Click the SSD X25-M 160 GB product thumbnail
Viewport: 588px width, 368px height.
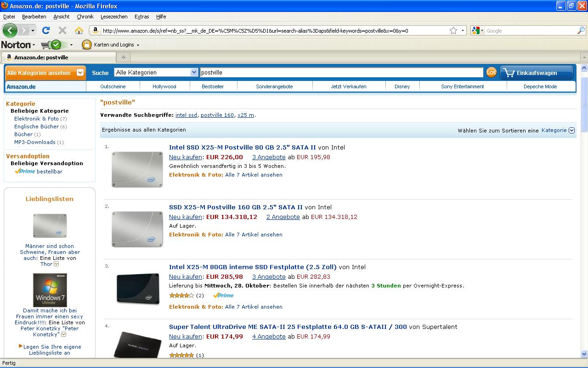(x=137, y=229)
